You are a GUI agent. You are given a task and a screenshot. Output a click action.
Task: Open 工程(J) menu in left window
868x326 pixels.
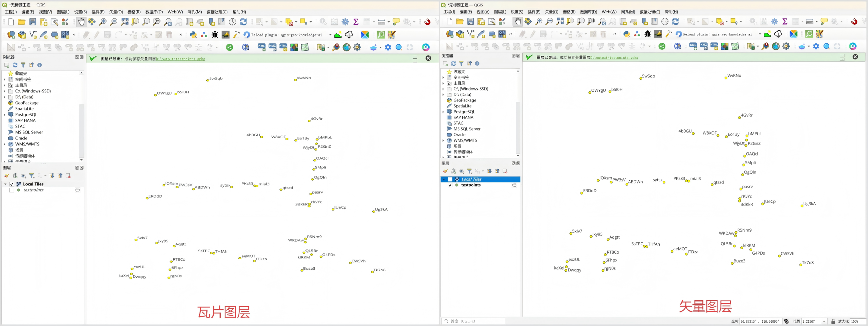pyautogui.click(x=10, y=12)
